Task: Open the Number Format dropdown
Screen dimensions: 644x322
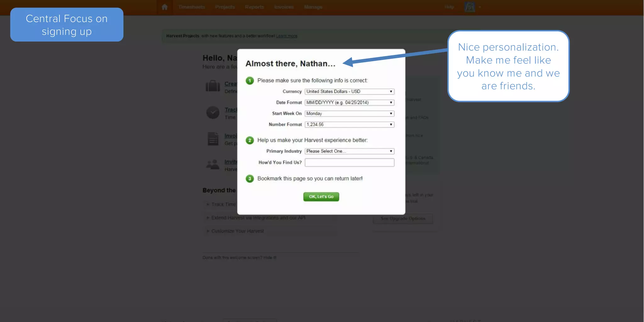Action: (349, 125)
